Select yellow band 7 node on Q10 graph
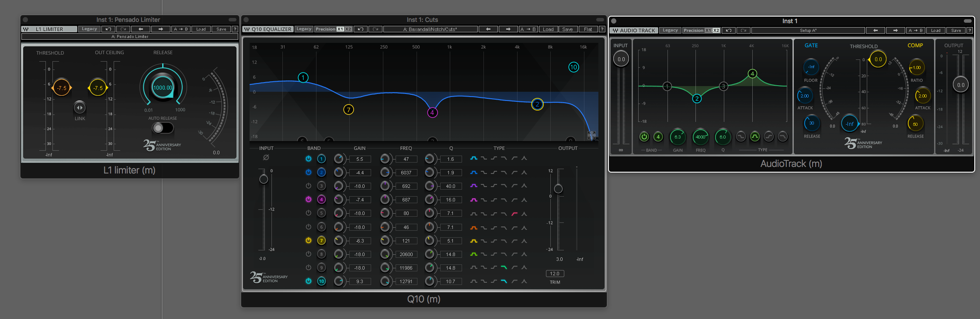Image resolution: width=980 pixels, height=319 pixels. (348, 109)
